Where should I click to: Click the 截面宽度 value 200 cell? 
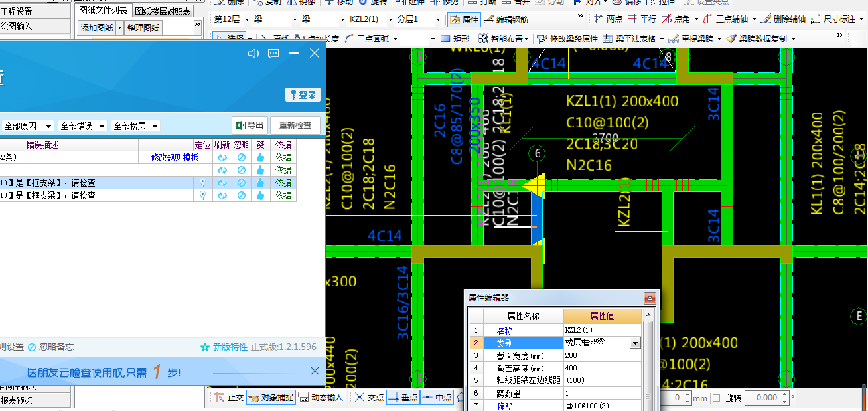[x=603, y=355]
